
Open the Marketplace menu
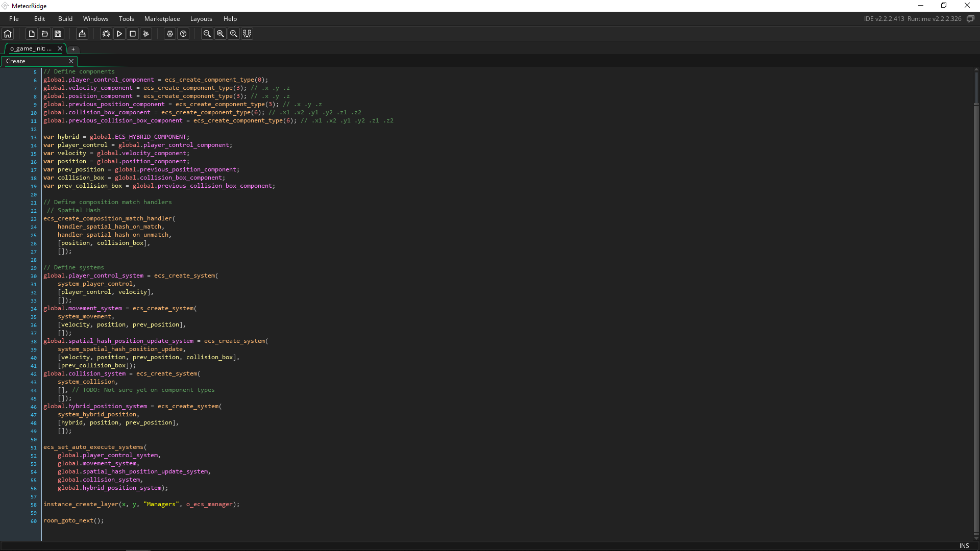[x=162, y=18]
